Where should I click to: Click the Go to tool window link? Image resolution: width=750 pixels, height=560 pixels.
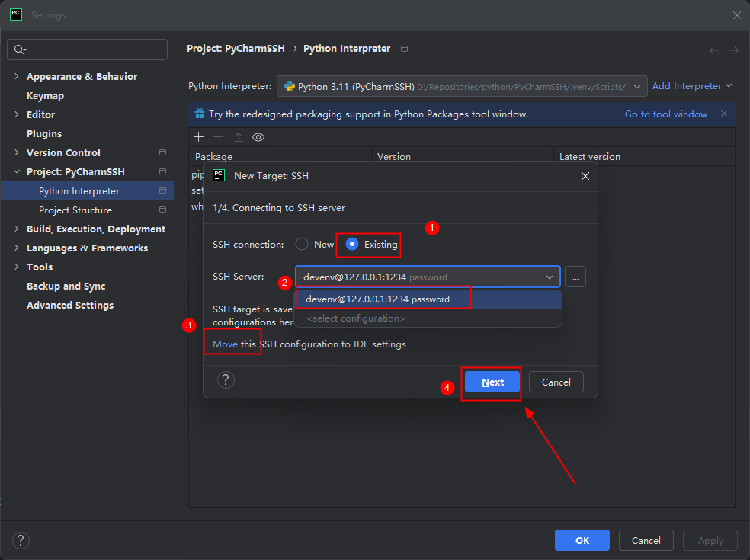click(666, 114)
